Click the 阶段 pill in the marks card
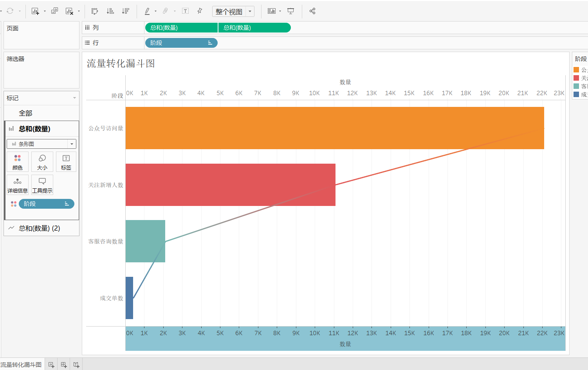This screenshot has width=588, height=370. pyautogui.click(x=47, y=204)
